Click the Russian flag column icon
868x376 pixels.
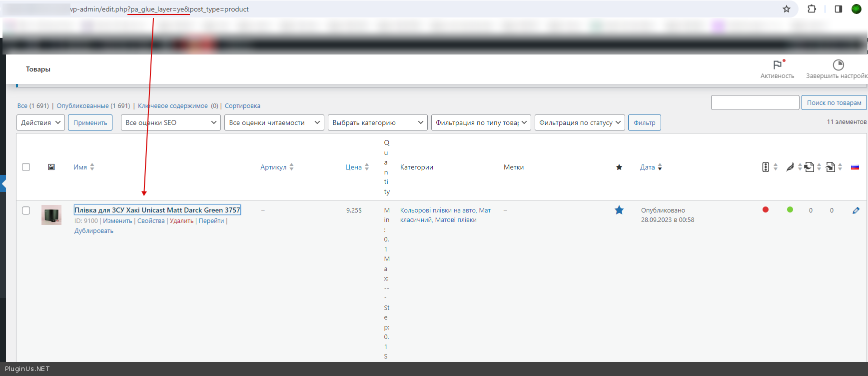855,167
